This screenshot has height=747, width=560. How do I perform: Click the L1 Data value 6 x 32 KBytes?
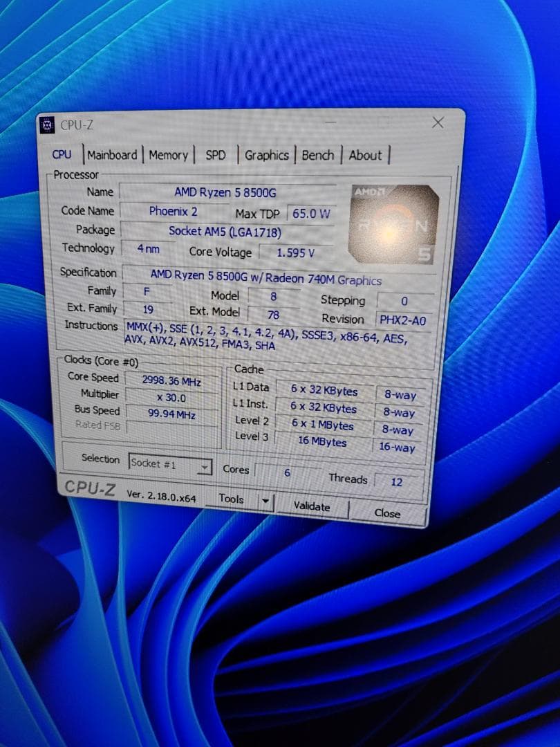point(324,391)
